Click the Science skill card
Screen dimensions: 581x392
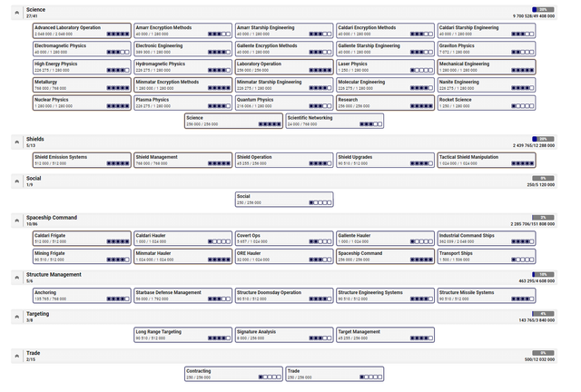click(234, 122)
